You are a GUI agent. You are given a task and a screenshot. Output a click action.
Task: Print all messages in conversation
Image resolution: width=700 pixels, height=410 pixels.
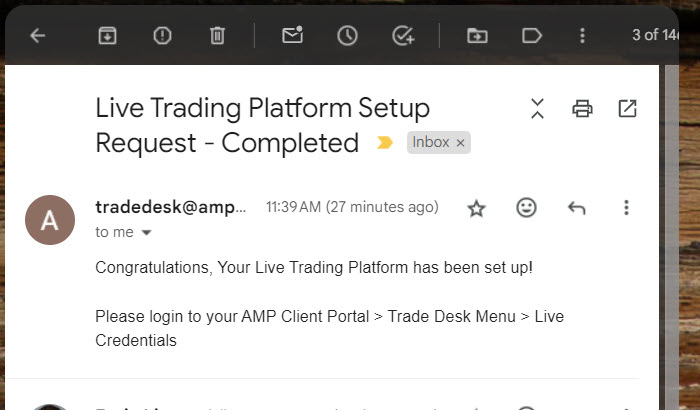582,108
